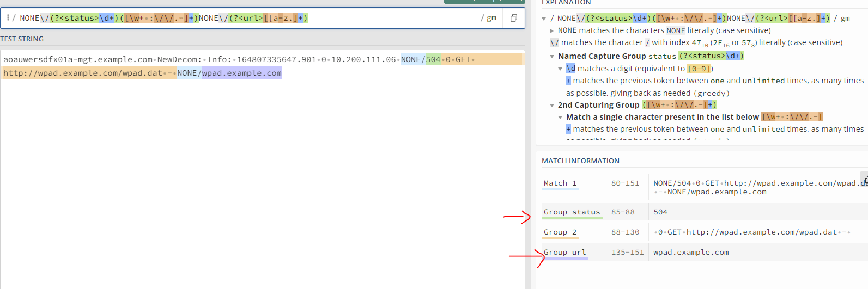Select the MATCH INFORMATION panel heading
This screenshot has height=289, width=868.
pyautogui.click(x=580, y=161)
